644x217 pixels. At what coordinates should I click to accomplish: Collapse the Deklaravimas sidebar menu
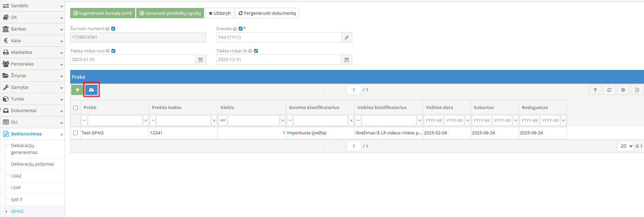pyautogui.click(x=33, y=134)
